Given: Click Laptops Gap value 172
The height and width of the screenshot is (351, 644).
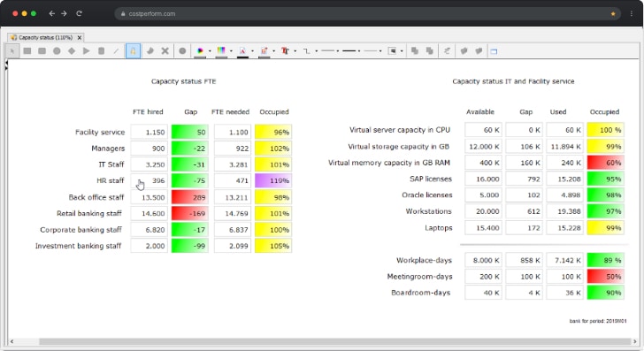Looking at the screenshot, I should [524, 228].
